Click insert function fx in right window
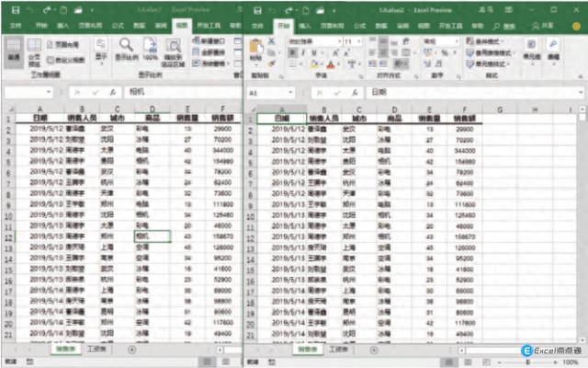The width and height of the screenshot is (588, 368). click(x=355, y=93)
